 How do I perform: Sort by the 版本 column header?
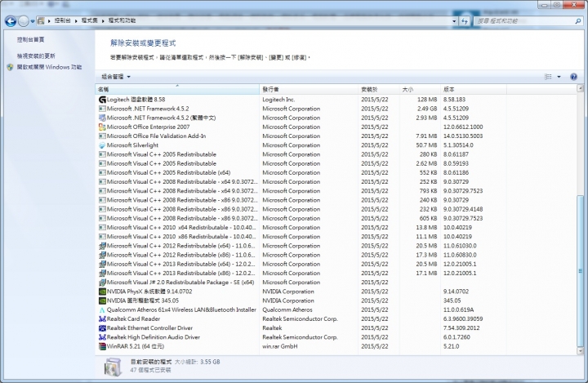474,89
